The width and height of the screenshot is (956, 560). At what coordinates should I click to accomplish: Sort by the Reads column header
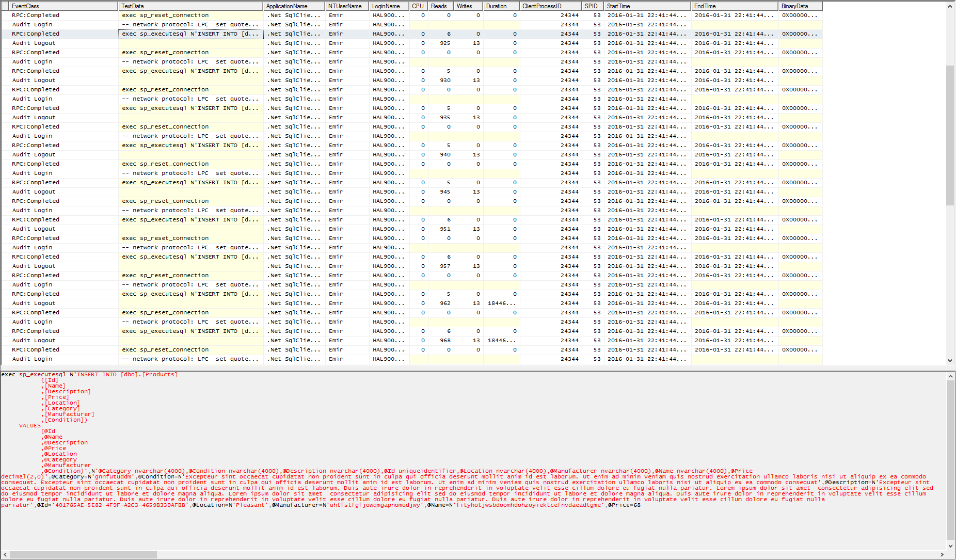[439, 6]
